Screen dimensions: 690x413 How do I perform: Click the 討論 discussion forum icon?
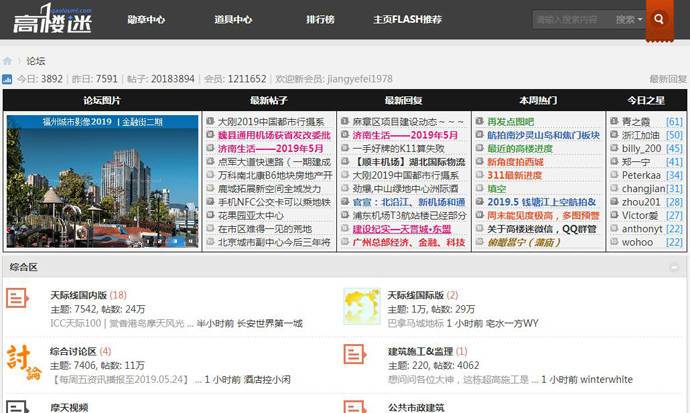coord(24,362)
